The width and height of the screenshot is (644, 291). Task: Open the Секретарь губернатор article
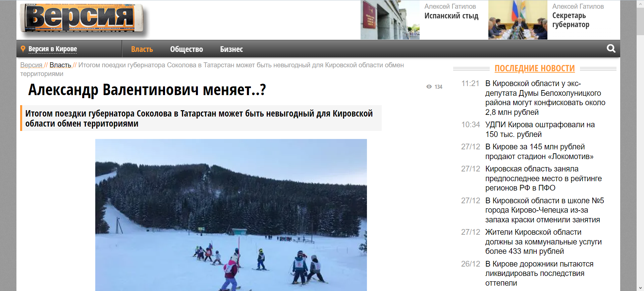[x=571, y=20]
